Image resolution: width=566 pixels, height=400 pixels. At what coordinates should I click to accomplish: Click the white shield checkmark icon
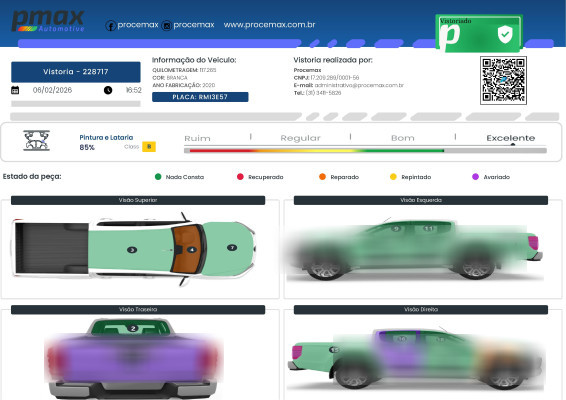[505, 34]
